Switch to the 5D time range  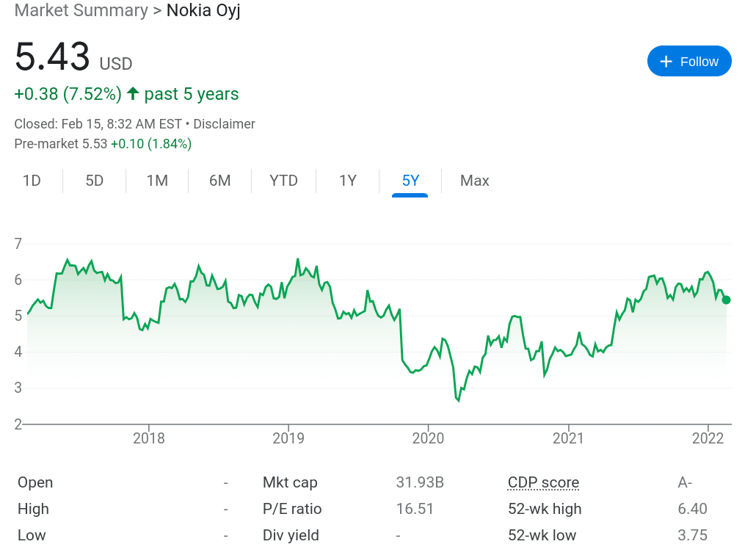95,181
